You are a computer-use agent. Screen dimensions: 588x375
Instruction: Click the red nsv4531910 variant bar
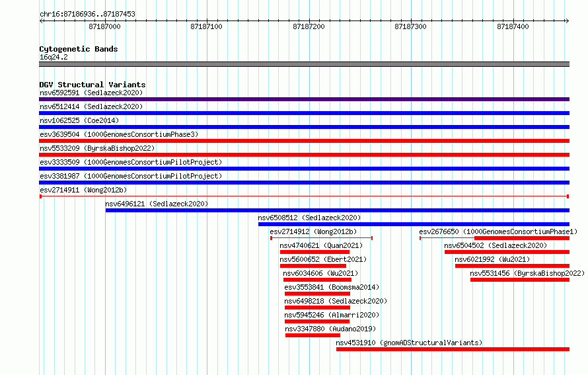coord(453,349)
